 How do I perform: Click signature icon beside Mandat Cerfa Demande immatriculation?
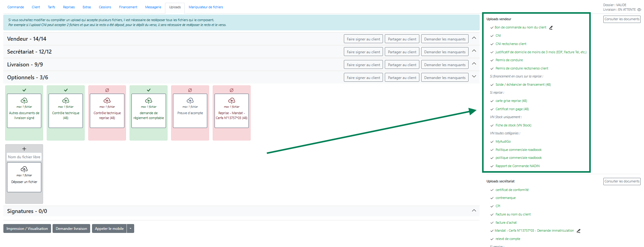coord(578,231)
